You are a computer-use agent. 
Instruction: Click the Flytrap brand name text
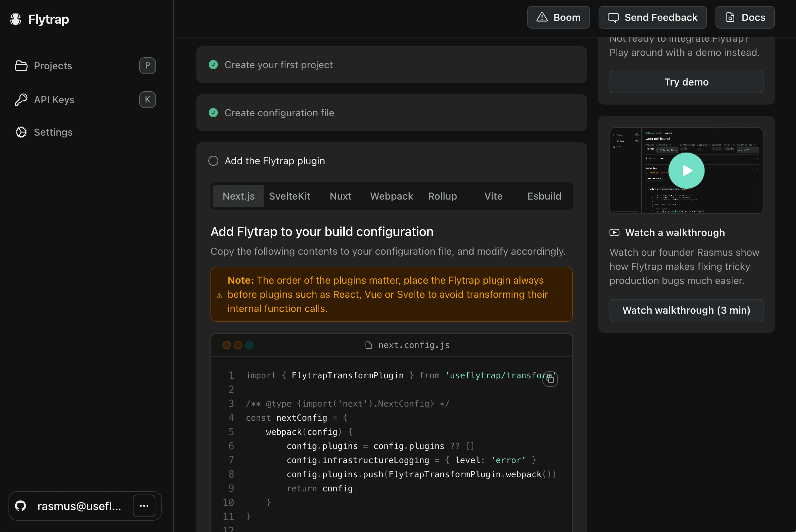[48, 19]
